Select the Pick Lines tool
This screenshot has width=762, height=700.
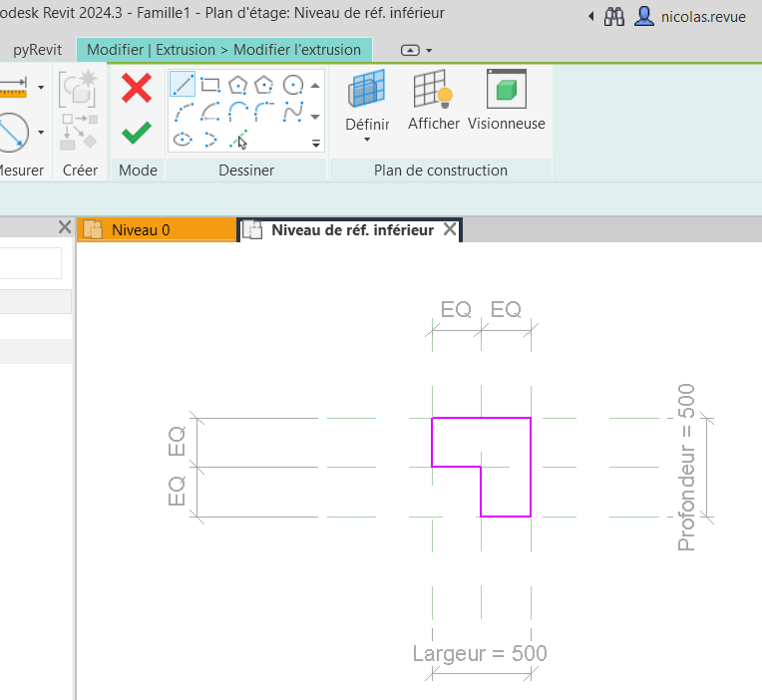[237, 139]
